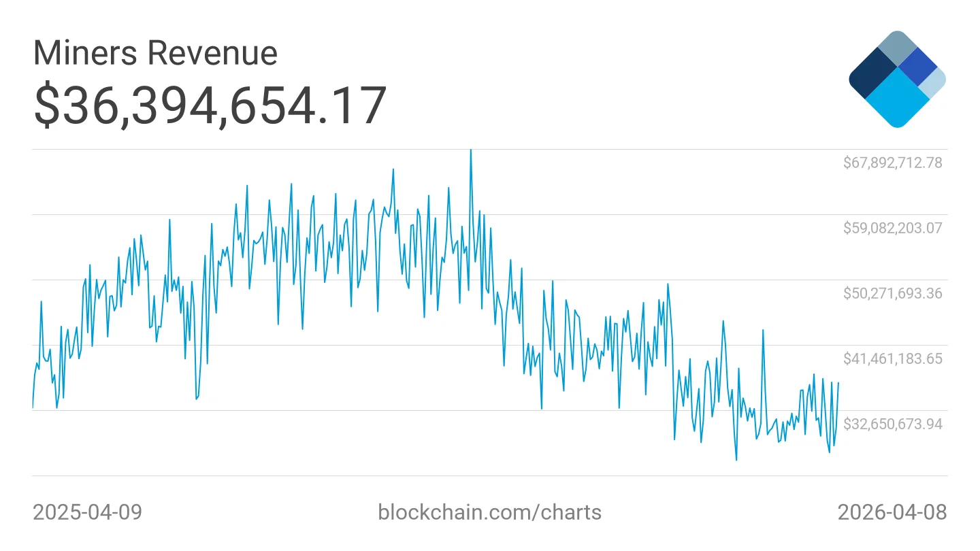This screenshot has width=980, height=551.
Task: Click the $50,271,693.36 axis label
Action: 893,293
